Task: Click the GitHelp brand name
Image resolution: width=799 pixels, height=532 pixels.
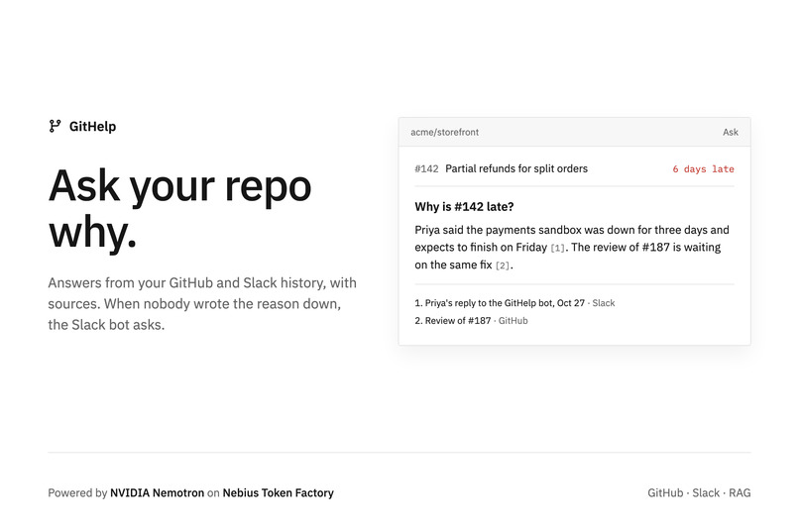Action: pyautogui.click(x=93, y=126)
